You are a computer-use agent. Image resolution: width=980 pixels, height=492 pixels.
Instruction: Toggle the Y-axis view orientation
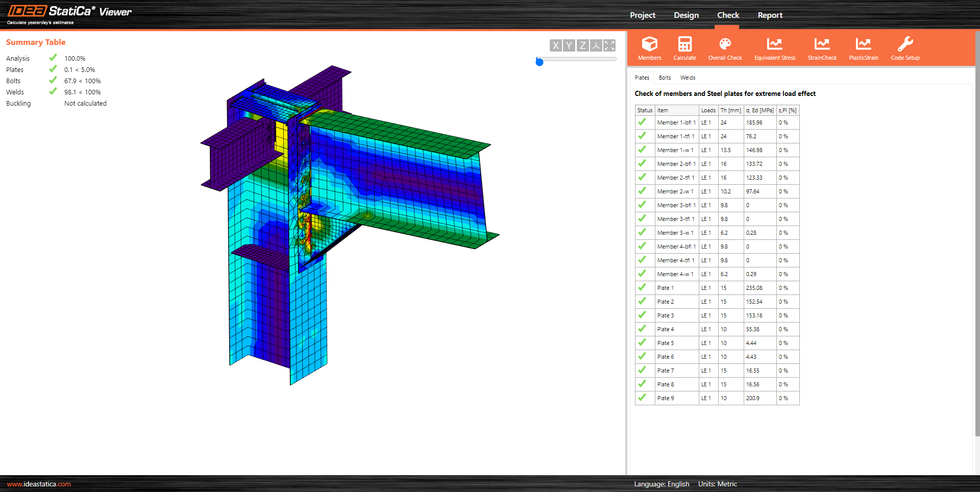coord(569,45)
